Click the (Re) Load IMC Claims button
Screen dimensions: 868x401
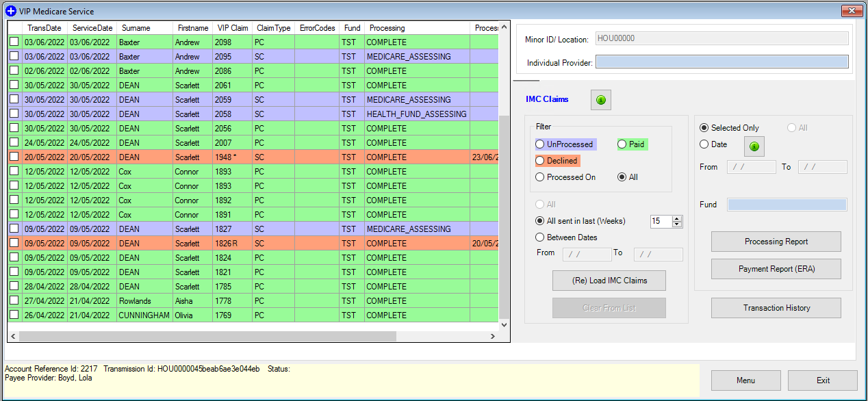609,280
